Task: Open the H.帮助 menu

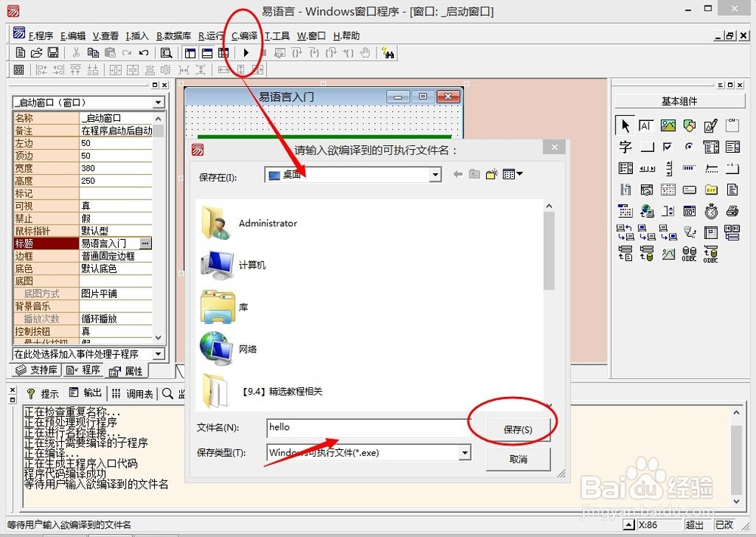Action: (x=346, y=36)
